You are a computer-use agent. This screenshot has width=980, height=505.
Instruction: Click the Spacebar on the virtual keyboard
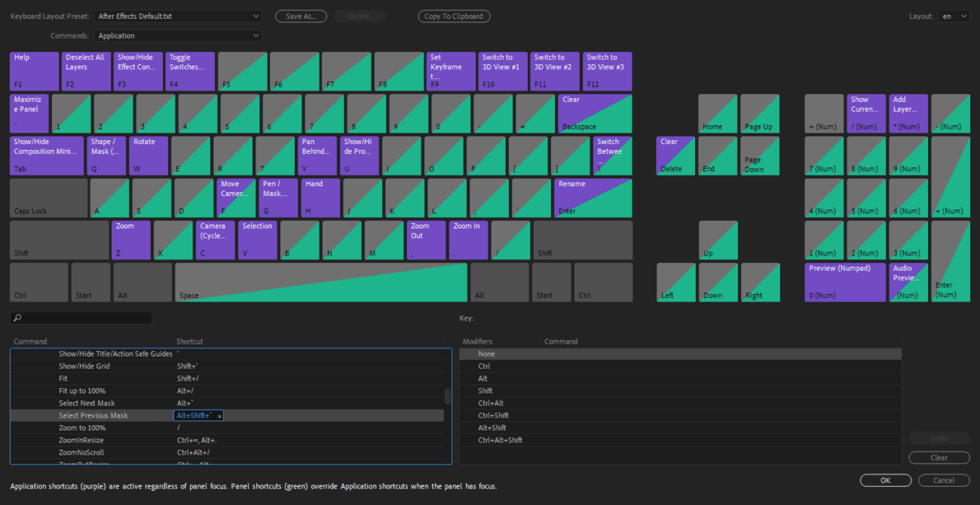click(x=322, y=281)
